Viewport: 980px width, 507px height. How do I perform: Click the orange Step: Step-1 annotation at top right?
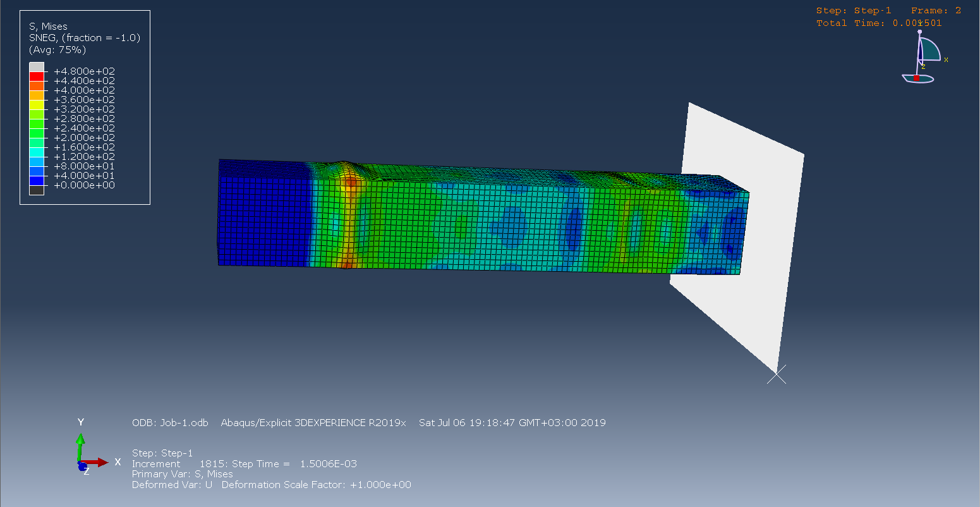854,11
